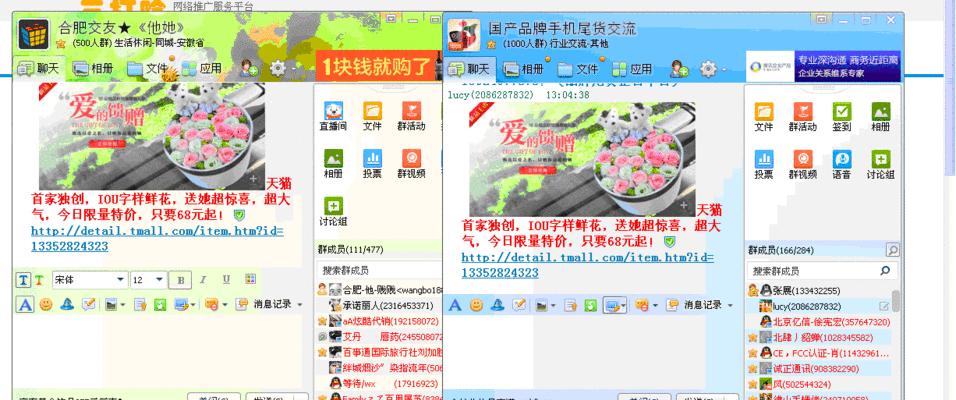Open 文件 app icon in 国产品牌手机 apps panel
Image resolution: width=956 pixels, height=400 pixels.
coord(764,116)
